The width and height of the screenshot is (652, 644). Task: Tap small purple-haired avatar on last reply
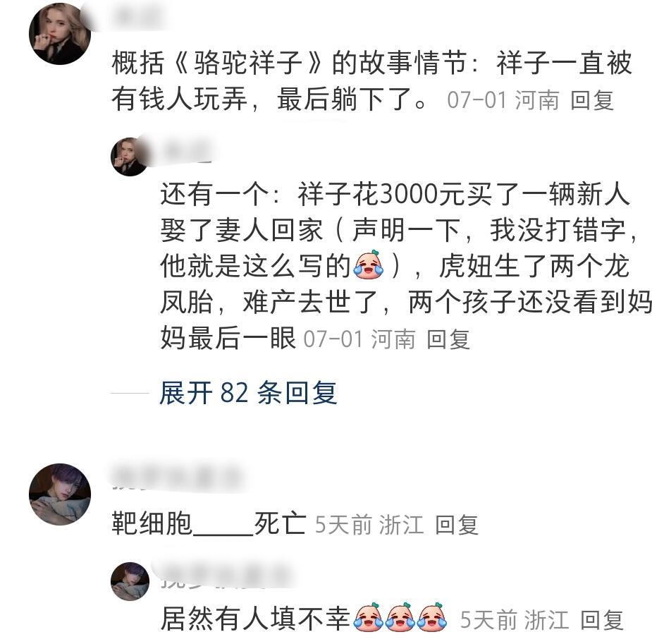click(130, 581)
